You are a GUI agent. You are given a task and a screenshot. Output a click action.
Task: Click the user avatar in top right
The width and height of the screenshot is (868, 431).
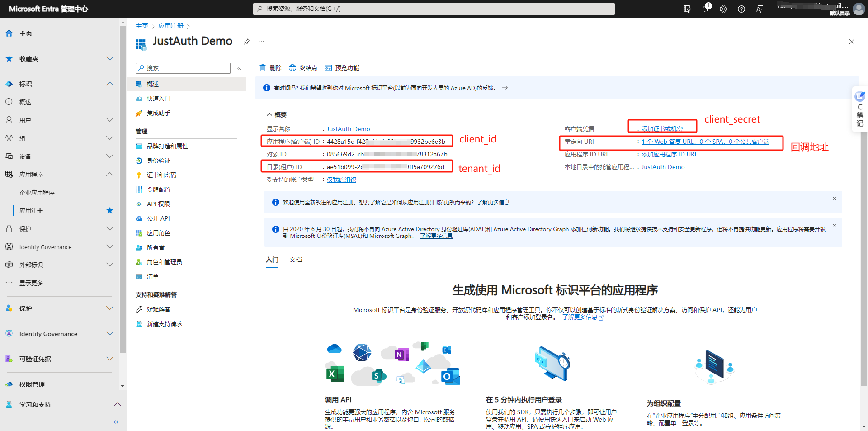859,9
